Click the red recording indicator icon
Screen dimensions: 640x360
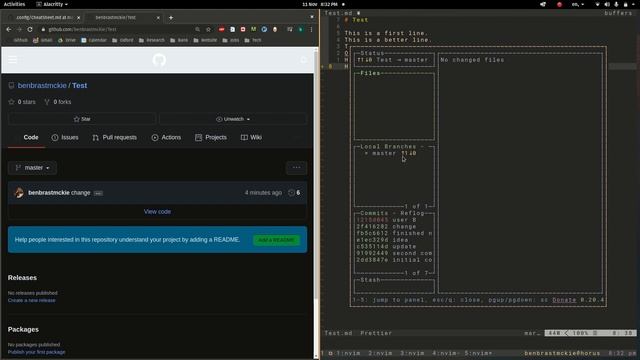click(559, 4)
